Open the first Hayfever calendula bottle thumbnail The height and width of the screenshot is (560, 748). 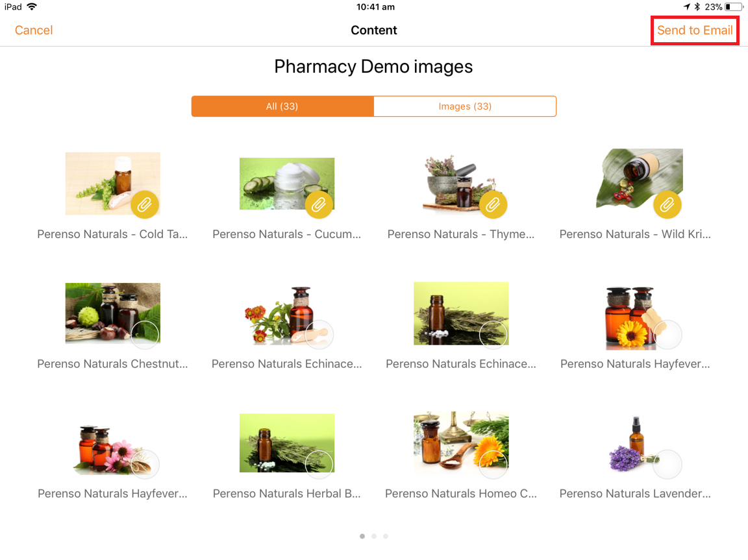[634, 317]
